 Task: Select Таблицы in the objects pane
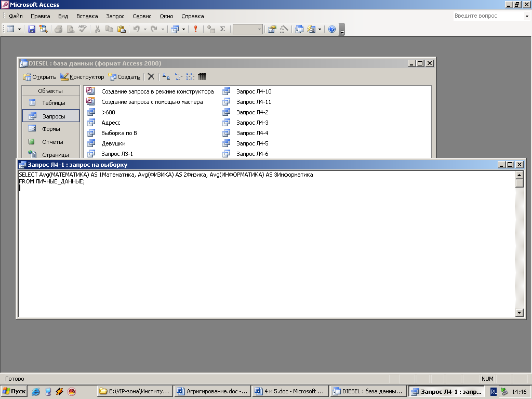(x=50, y=103)
